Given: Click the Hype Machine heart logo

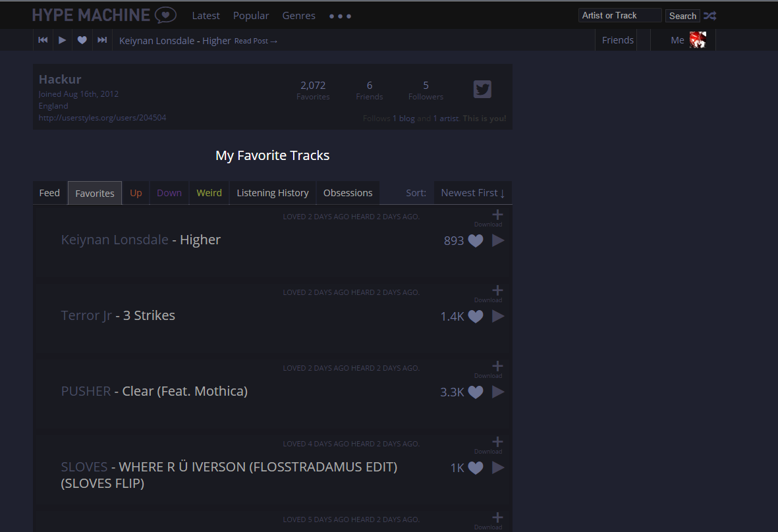Looking at the screenshot, I should [x=167, y=14].
